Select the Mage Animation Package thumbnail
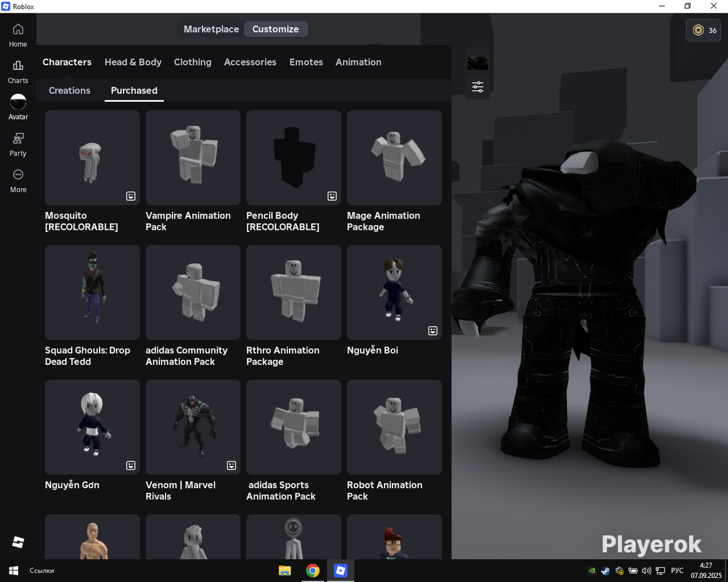Viewport: 728px width, 582px height. pos(394,157)
